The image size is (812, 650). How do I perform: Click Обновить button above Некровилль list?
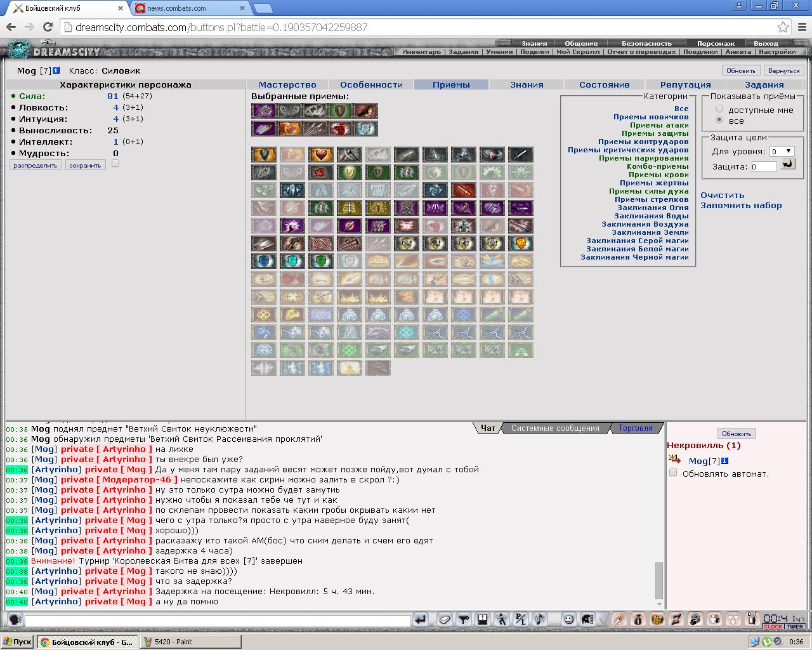[737, 434]
